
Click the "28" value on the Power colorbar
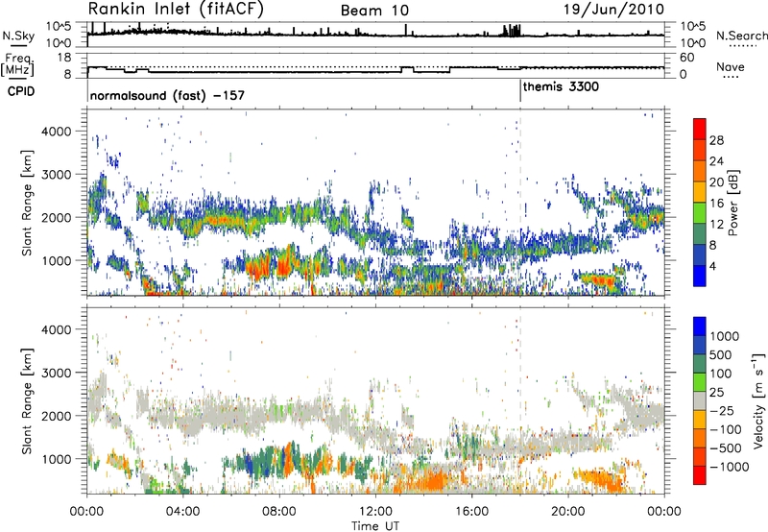coord(716,140)
